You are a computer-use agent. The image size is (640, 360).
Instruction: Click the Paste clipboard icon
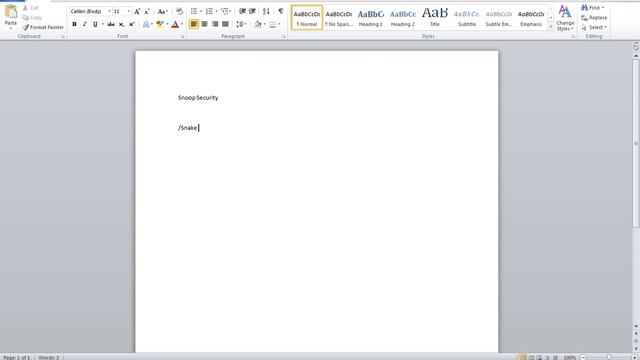[11, 12]
